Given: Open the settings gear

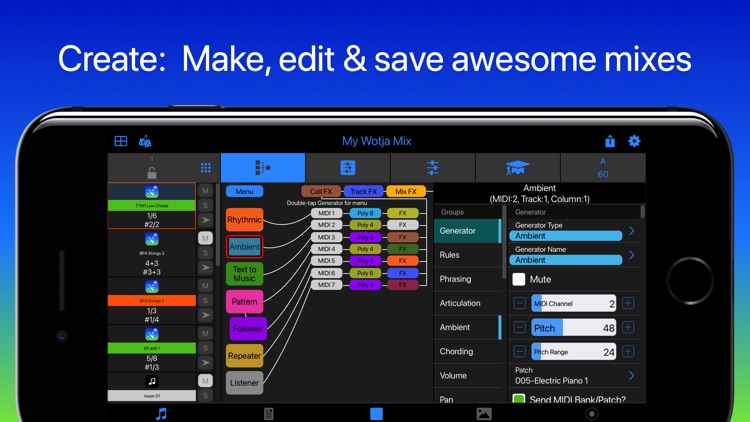Looking at the screenshot, I should click(634, 141).
